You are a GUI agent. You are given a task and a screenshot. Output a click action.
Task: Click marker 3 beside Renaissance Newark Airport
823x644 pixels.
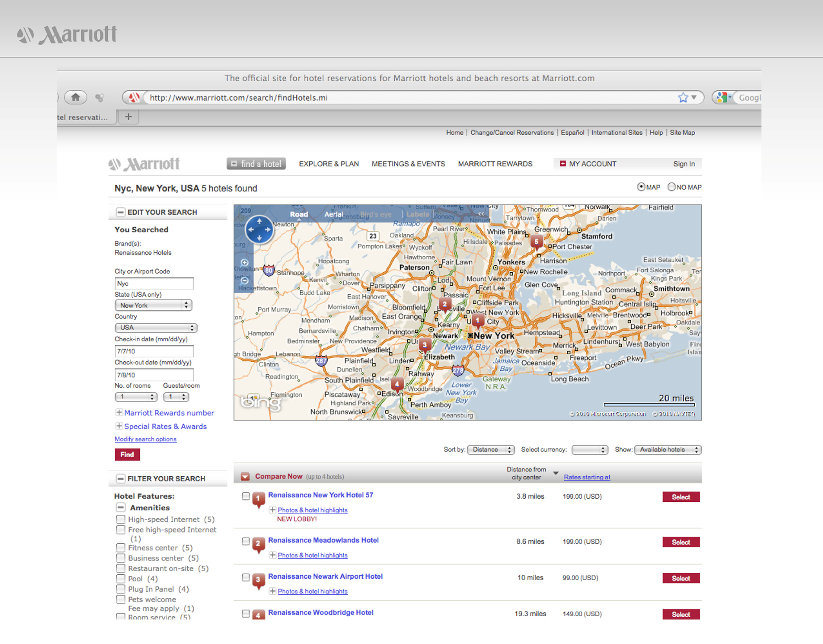pyautogui.click(x=258, y=580)
